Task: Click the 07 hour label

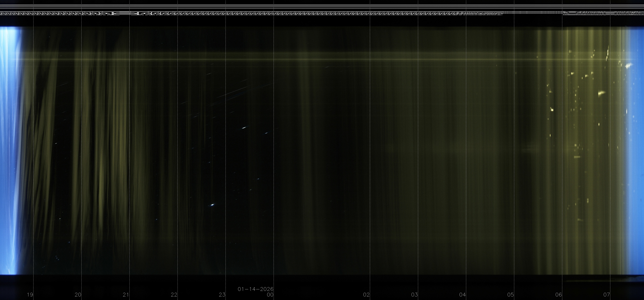Action: click(x=607, y=295)
